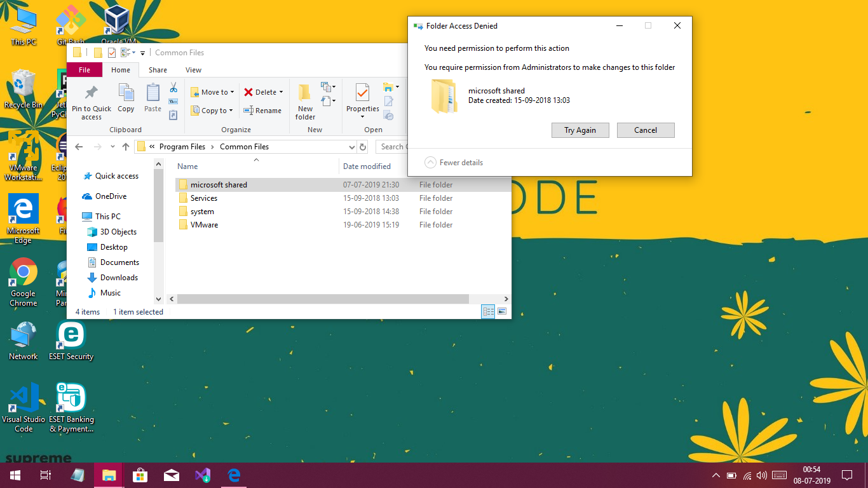868x488 pixels.
Task: Open Task View on taskbar
Action: pos(46,475)
